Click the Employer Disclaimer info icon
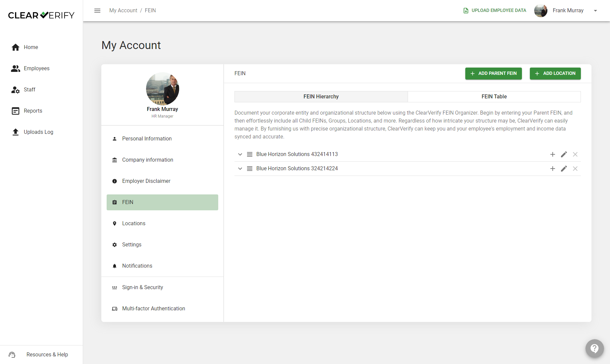The image size is (610, 364). pyautogui.click(x=115, y=181)
